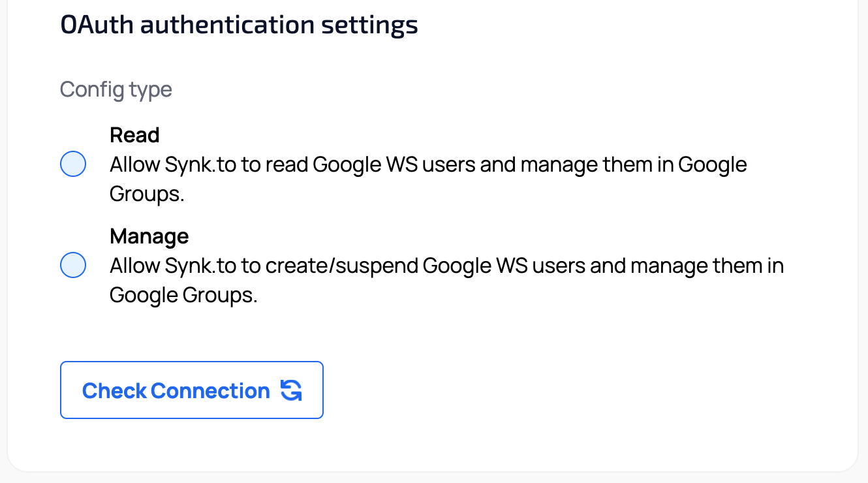Click the word 'Groups.' ending the Read description
This screenshot has width=868, height=483.
point(147,194)
